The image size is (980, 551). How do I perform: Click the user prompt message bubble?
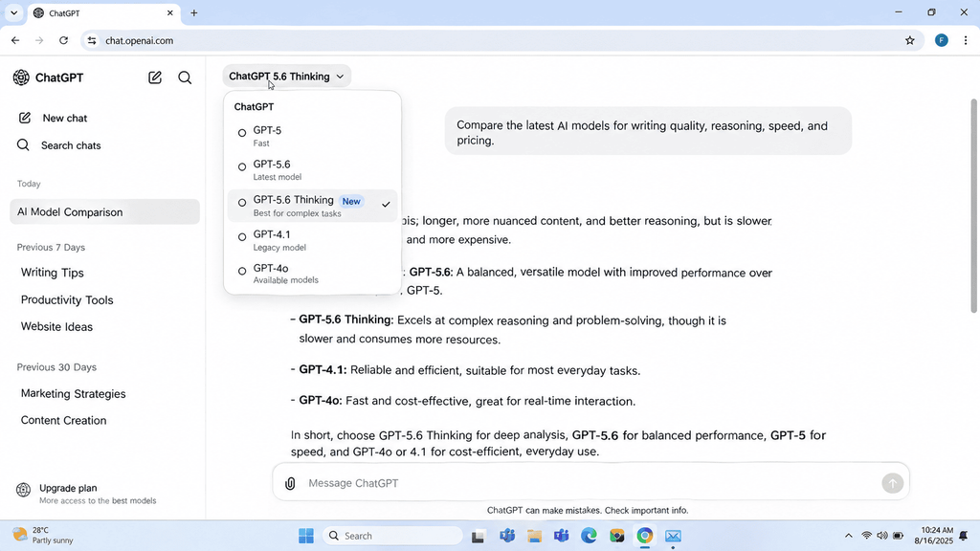pos(648,130)
